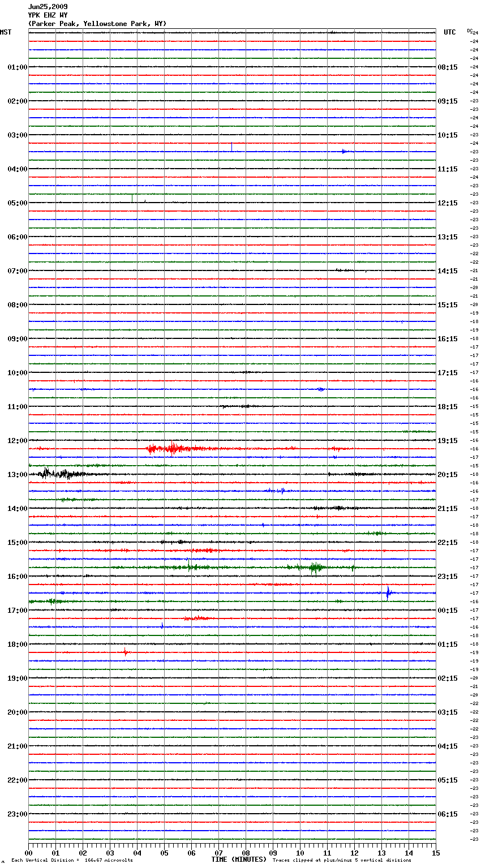Image resolution: width=481 pixels, height=868 pixels.
Task: Click the 19:15 UTC time label
Action: 448,441
